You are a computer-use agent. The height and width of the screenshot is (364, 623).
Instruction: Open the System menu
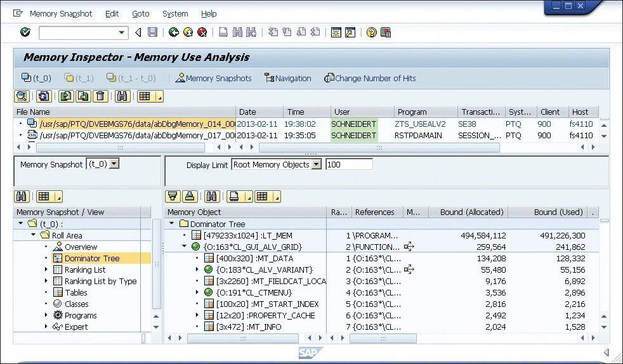click(175, 14)
